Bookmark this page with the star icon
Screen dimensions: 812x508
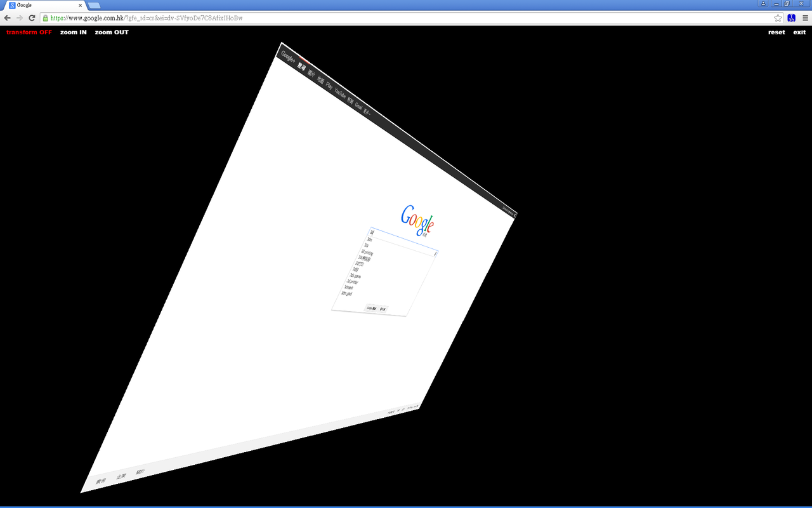point(778,18)
